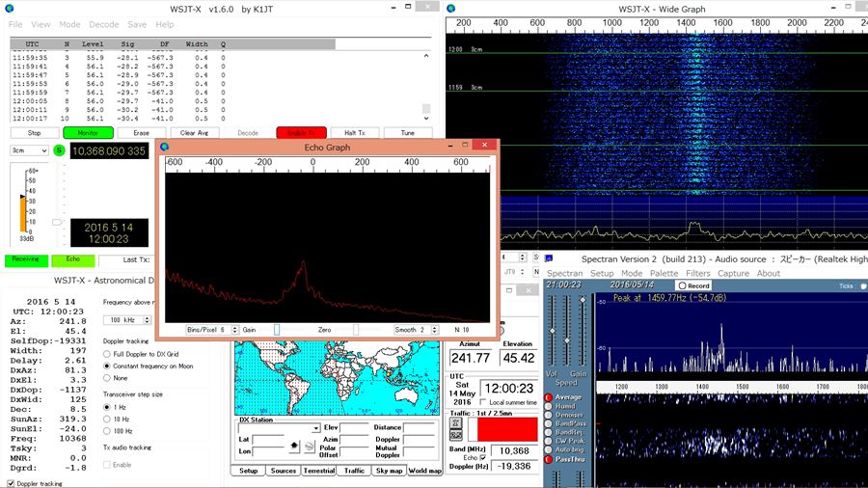Switch to the Sources tab
The height and width of the screenshot is (488, 868).
tap(284, 471)
